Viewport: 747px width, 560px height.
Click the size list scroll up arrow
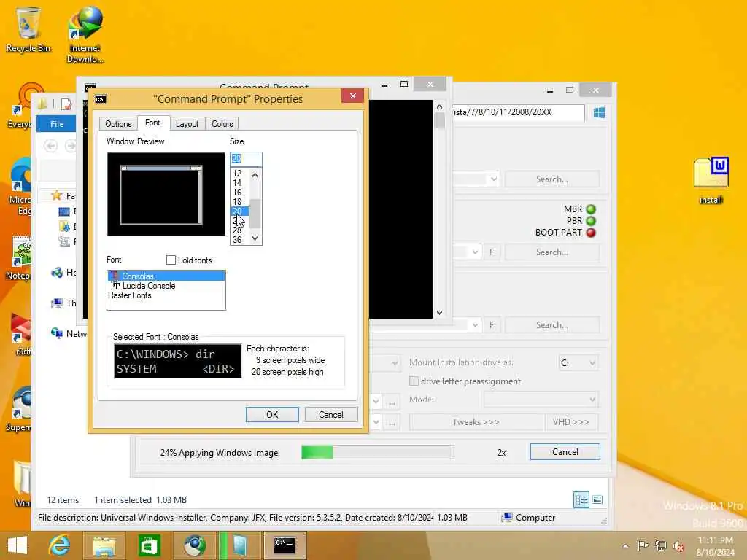(x=255, y=175)
